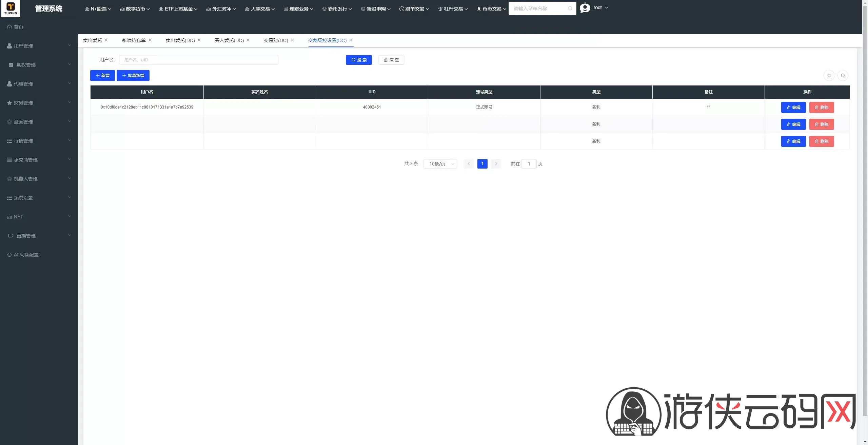Open the 10条/页 page size dropdown
Viewport: 868px width, 445px height.
440,164
